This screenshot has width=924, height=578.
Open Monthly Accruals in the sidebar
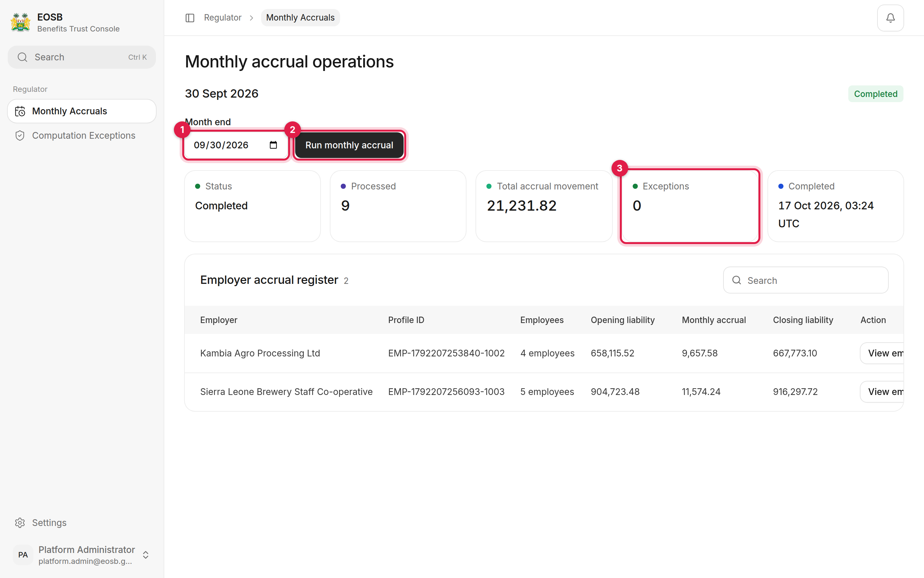point(82,111)
